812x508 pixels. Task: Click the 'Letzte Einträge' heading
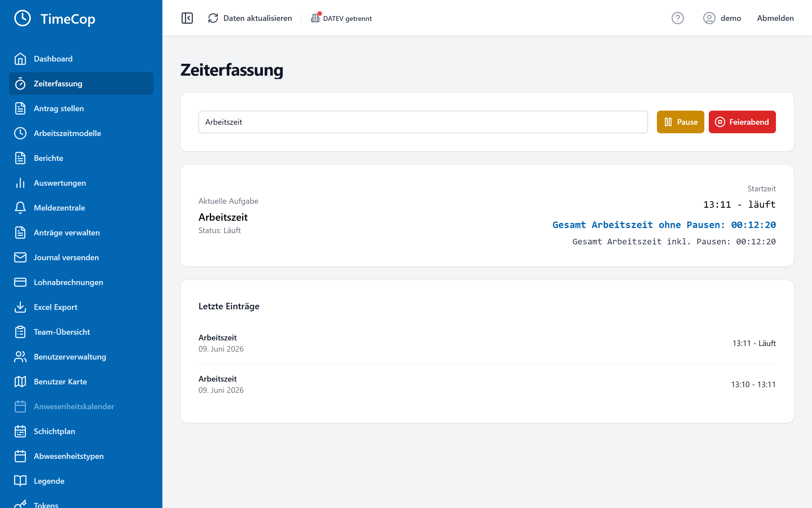[x=229, y=306]
